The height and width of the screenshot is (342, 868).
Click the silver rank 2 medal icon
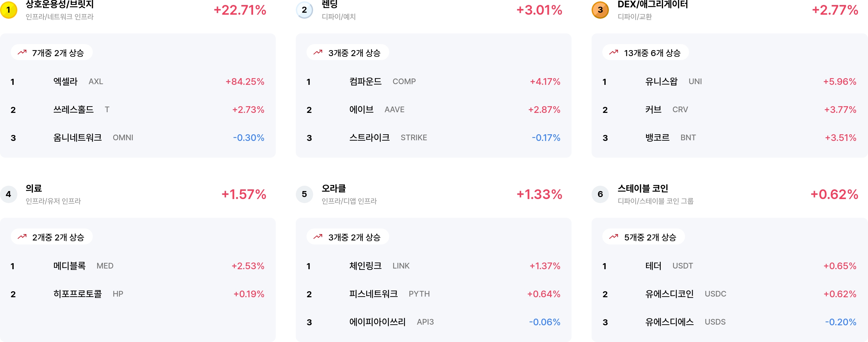[304, 10]
